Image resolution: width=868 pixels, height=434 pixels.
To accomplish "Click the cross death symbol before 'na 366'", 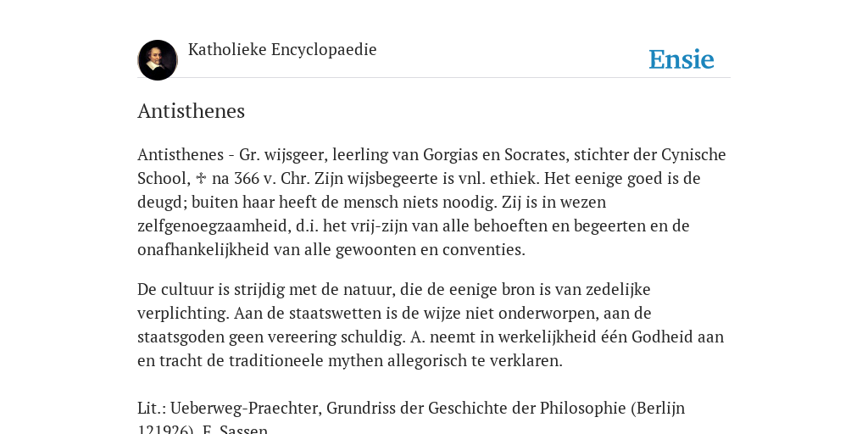I will 202,178.
